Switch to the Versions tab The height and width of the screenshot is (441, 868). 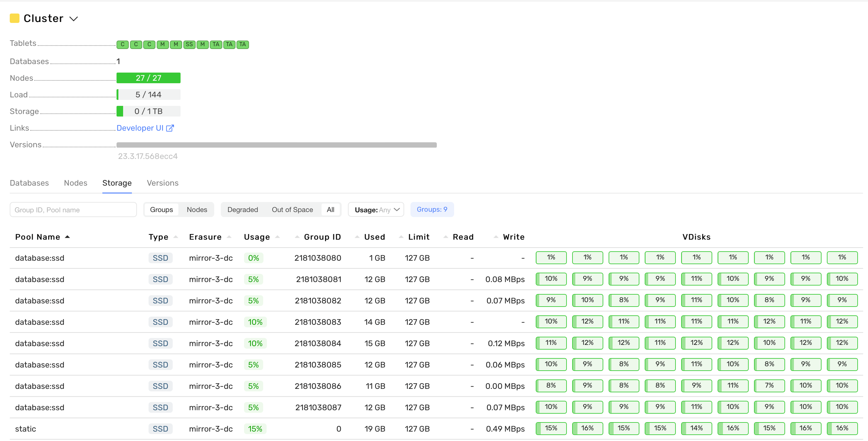[162, 183]
